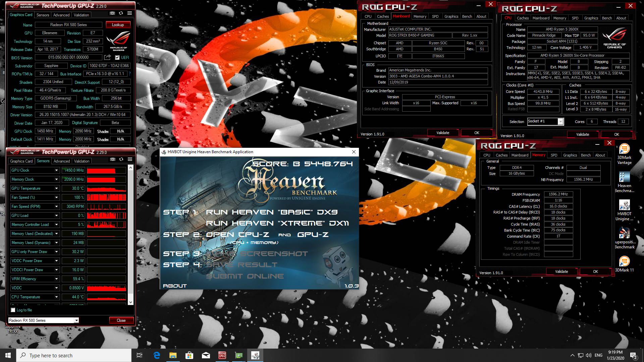The height and width of the screenshot is (362, 644).
Task: Open the Radeon RX 580 Series device dropdown
Action: point(76,320)
